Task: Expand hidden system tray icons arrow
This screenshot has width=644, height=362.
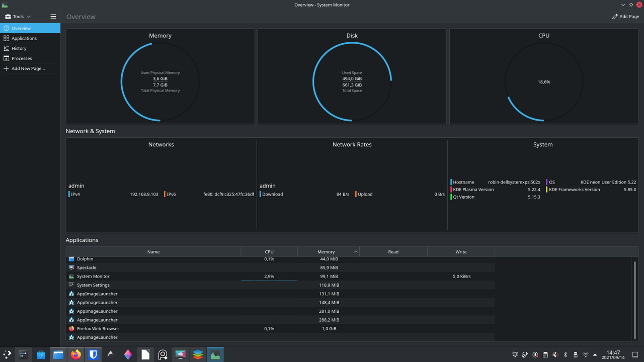Action: point(595,355)
